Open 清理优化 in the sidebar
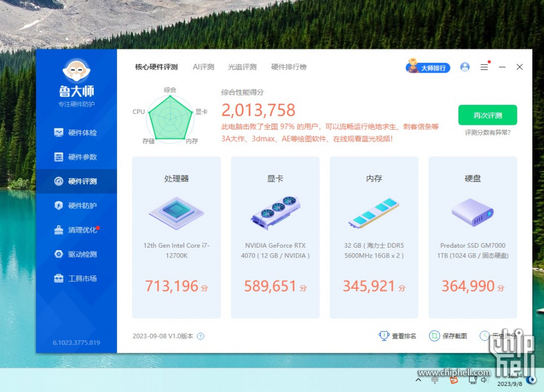Image resolution: width=544 pixels, height=392 pixels. pyautogui.click(x=76, y=230)
